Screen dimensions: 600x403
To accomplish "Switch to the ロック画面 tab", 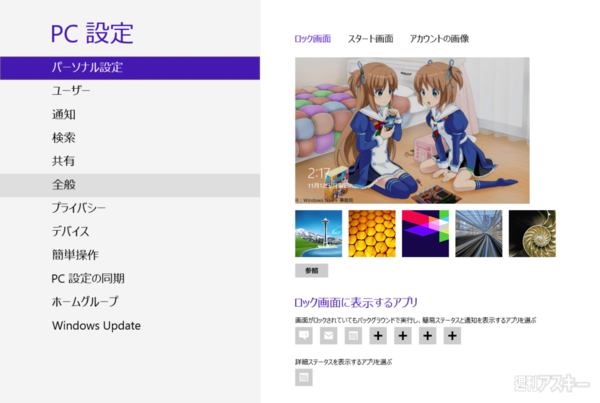I will [313, 39].
